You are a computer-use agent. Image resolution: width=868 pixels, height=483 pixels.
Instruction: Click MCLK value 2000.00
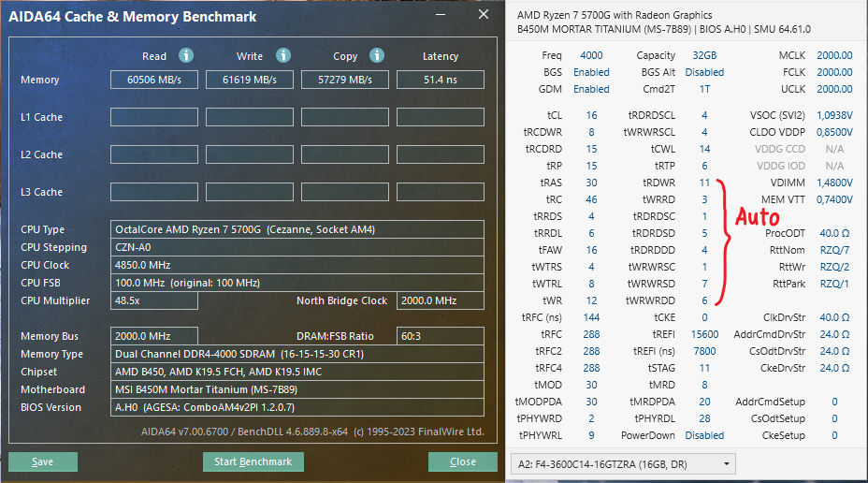pos(834,55)
